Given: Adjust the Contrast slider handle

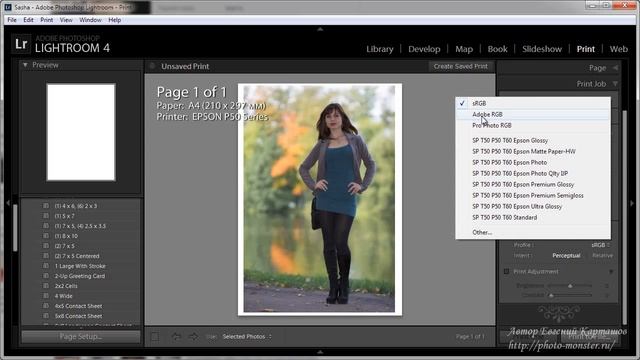Looking at the screenshot, I should coord(551,295).
